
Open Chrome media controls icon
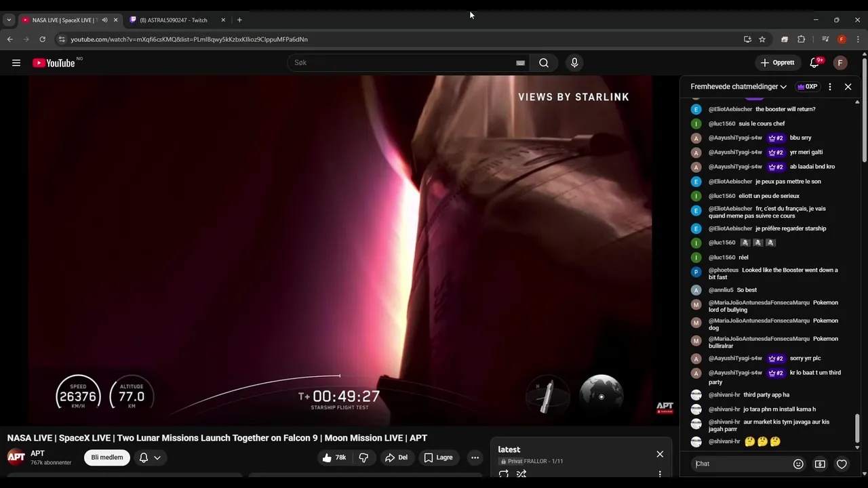pyautogui.click(x=825, y=39)
